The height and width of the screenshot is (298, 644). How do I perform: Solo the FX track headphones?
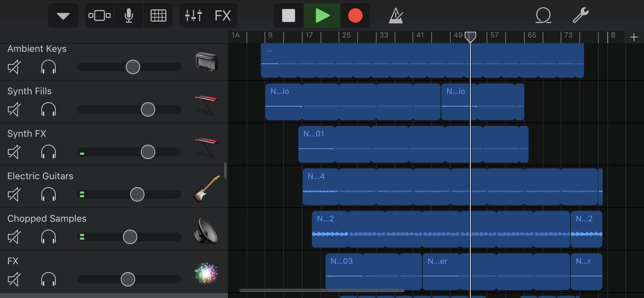[x=49, y=279]
